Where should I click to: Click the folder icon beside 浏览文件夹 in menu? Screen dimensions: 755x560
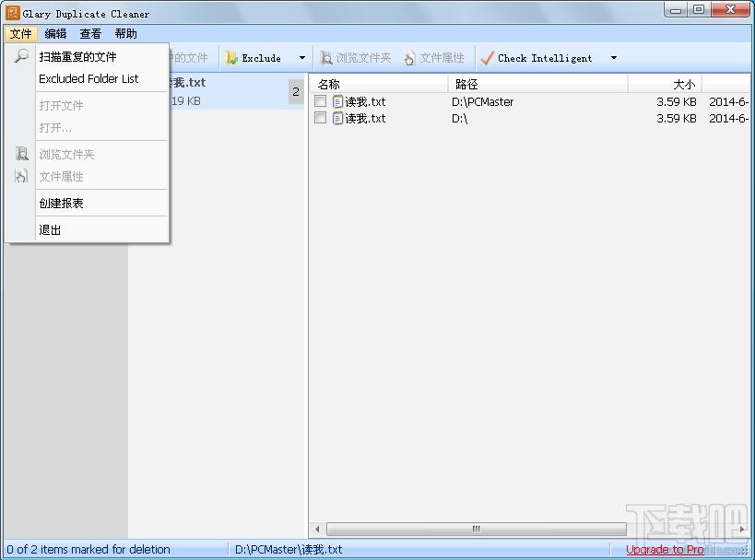(21, 154)
